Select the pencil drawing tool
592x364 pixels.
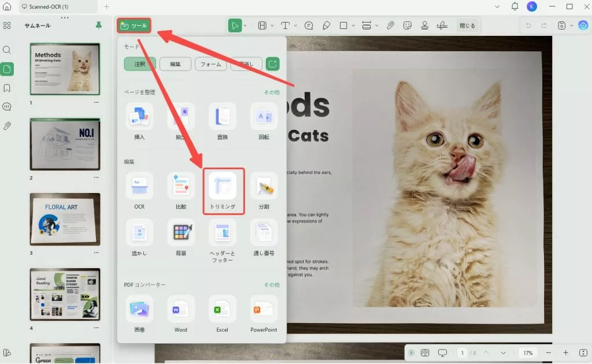point(326,25)
